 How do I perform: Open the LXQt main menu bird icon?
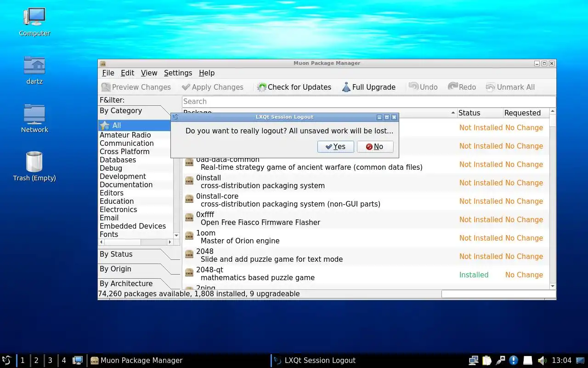pos(7,360)
